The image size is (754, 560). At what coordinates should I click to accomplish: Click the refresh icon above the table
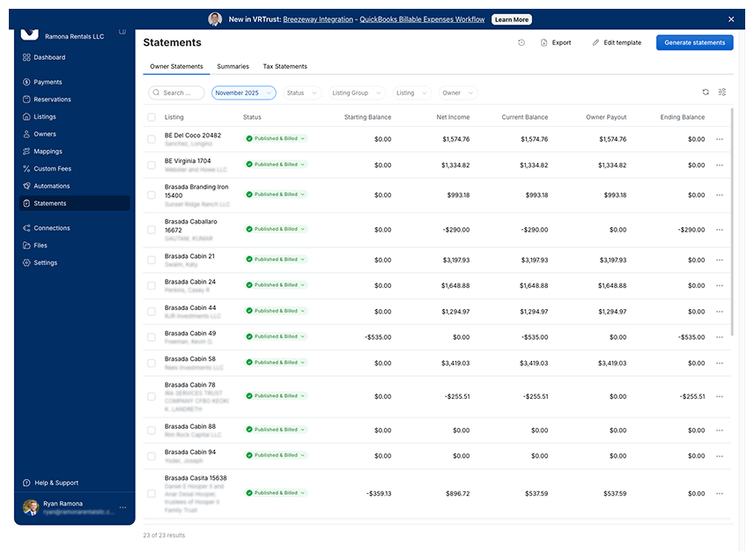click(706, 92)
